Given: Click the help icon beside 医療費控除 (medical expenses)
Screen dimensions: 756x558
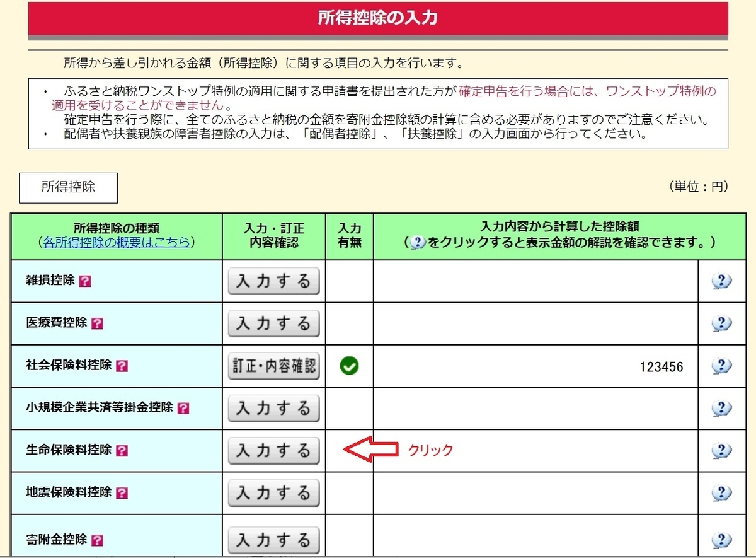Looking at the screenshot, I should [x=98, y=323].
